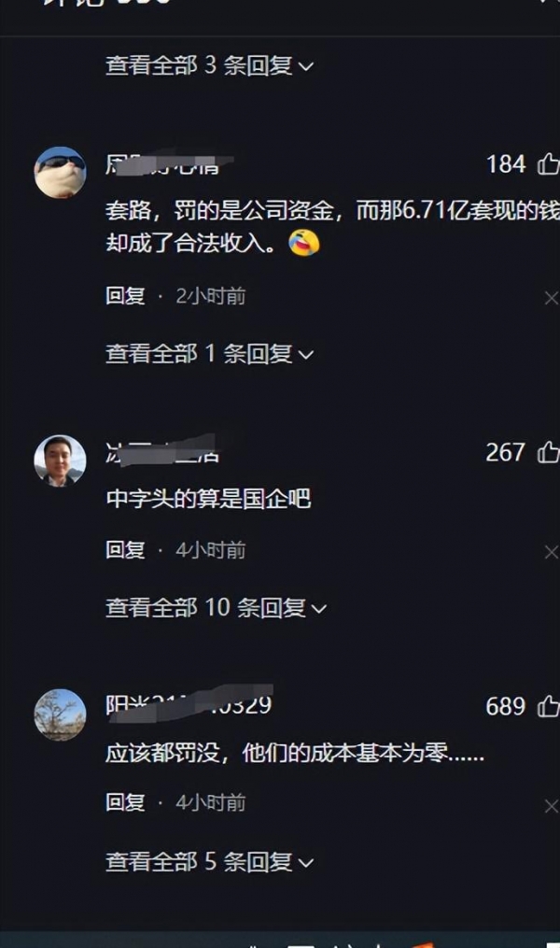The image size is (560, 948).
Task: Like the comment with 184 likes
Action: [x=549, y=163]
